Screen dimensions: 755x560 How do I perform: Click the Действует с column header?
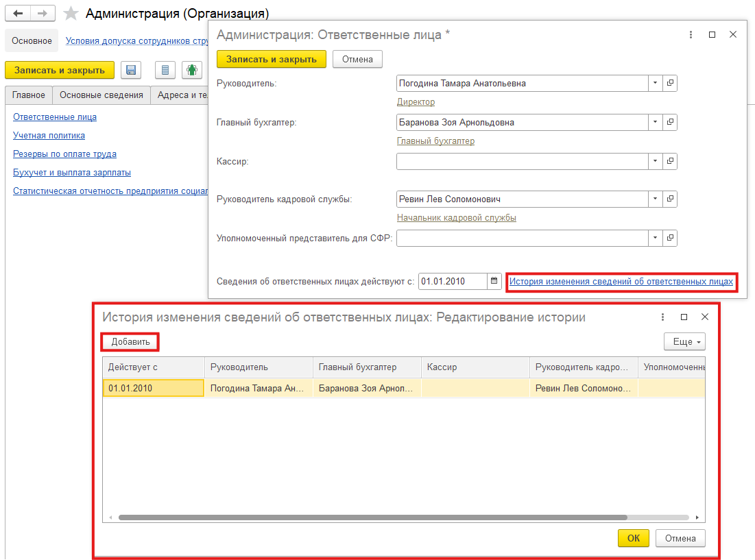[154, 367]
